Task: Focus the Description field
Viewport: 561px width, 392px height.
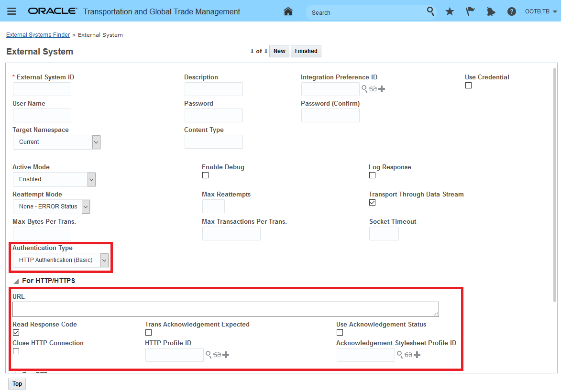Action: (214, 89)
